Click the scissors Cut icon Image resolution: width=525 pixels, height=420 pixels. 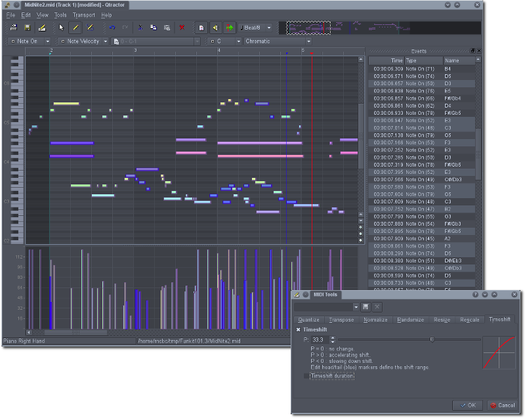140,28
